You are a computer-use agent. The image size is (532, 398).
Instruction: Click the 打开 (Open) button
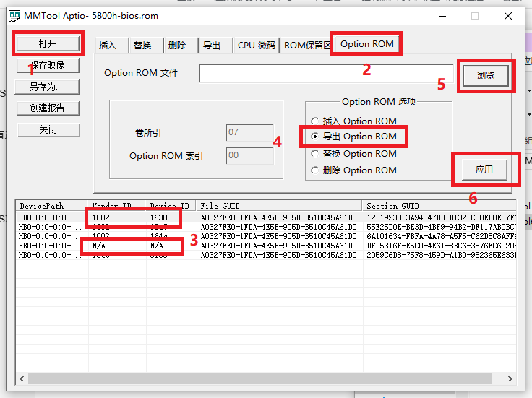[48, 44]
